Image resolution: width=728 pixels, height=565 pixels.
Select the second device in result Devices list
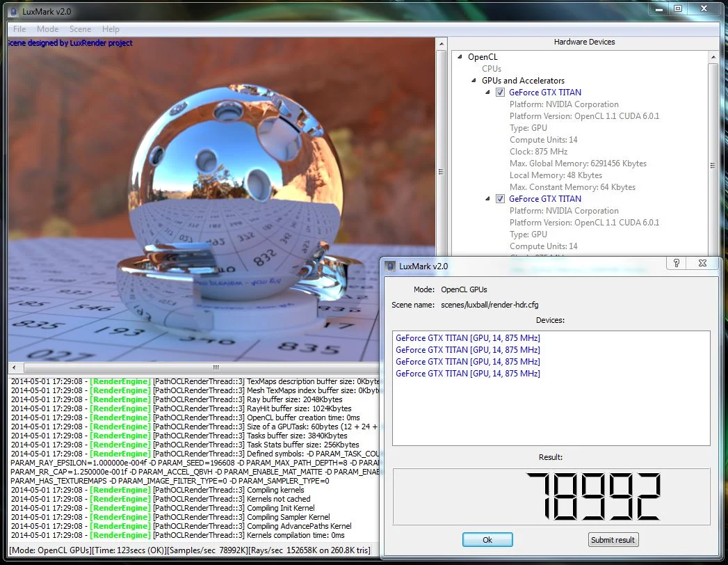click(467, 349)
